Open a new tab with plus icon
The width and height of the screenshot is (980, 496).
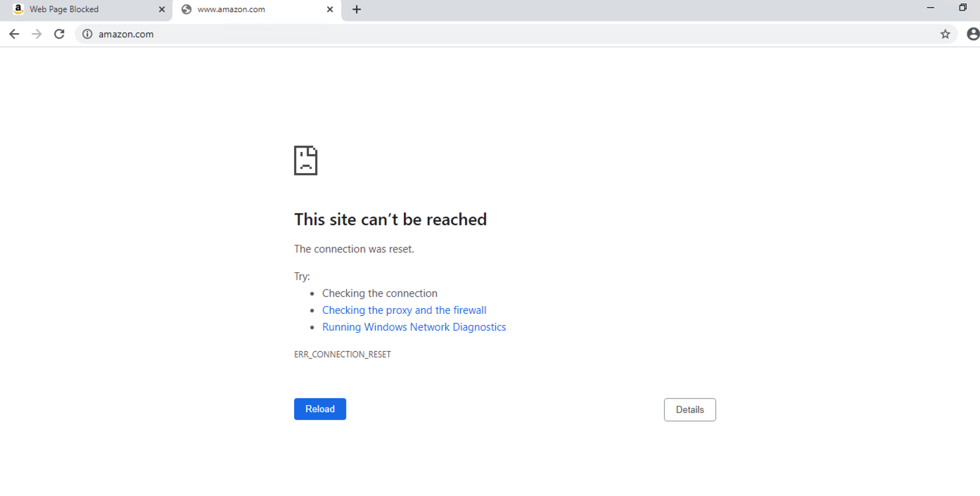(x=357, y=10)
